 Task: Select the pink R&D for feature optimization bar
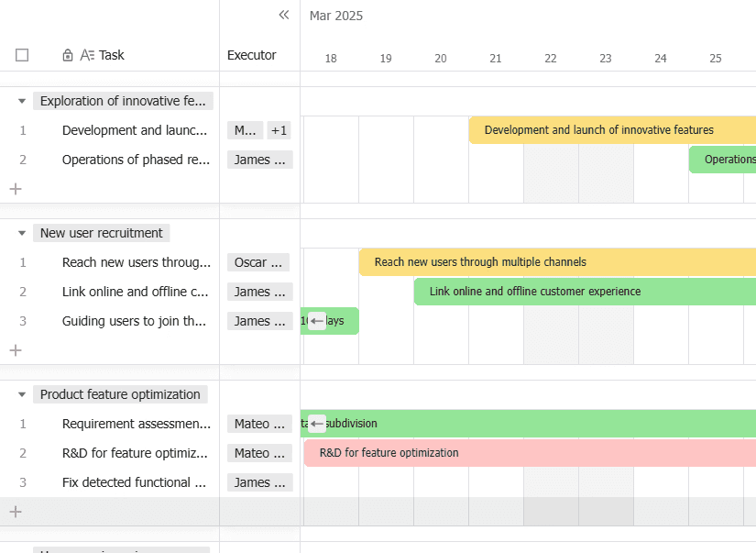coord(530,453)
